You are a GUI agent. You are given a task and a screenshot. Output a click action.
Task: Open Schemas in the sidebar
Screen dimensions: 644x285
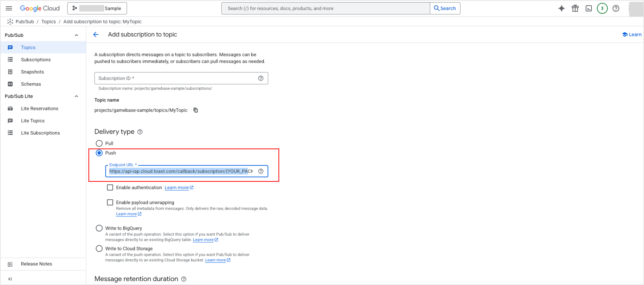[x=43, y=84]
